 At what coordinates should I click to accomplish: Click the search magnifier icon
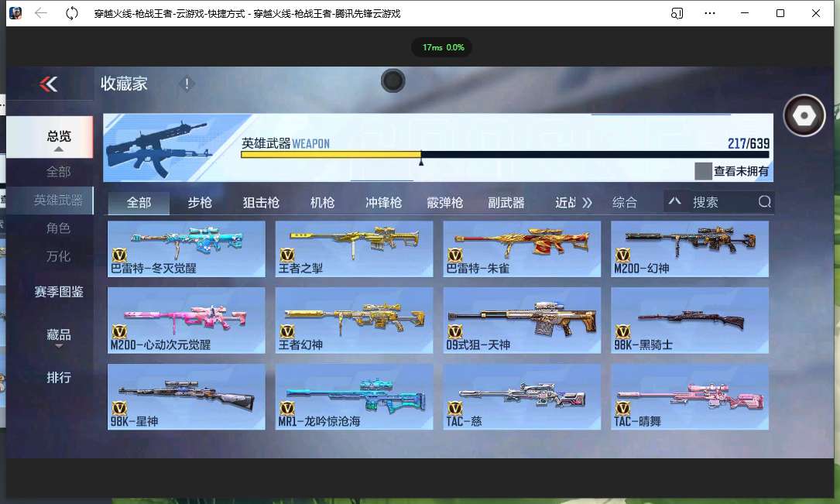click(764, 202)
